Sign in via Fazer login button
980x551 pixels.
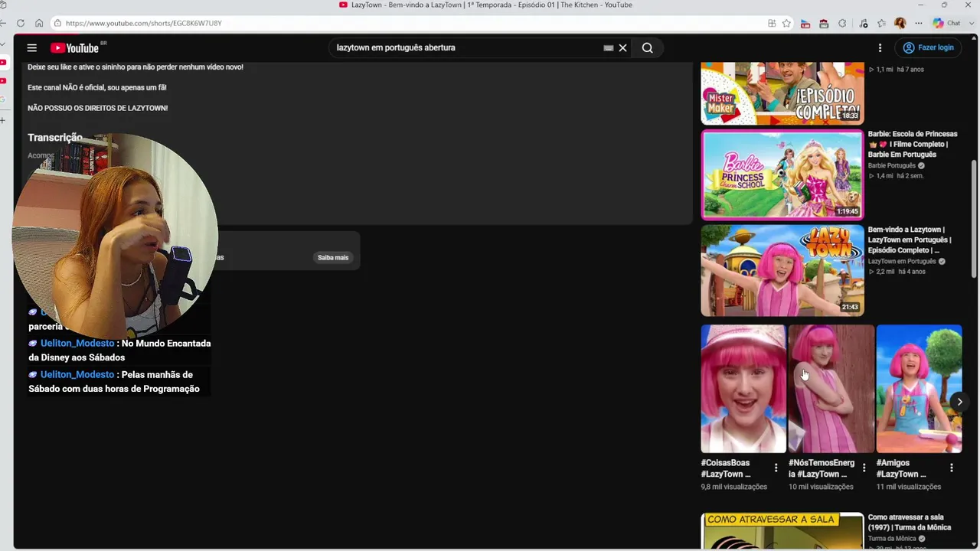pyautogui.click(x=928, y=47)
